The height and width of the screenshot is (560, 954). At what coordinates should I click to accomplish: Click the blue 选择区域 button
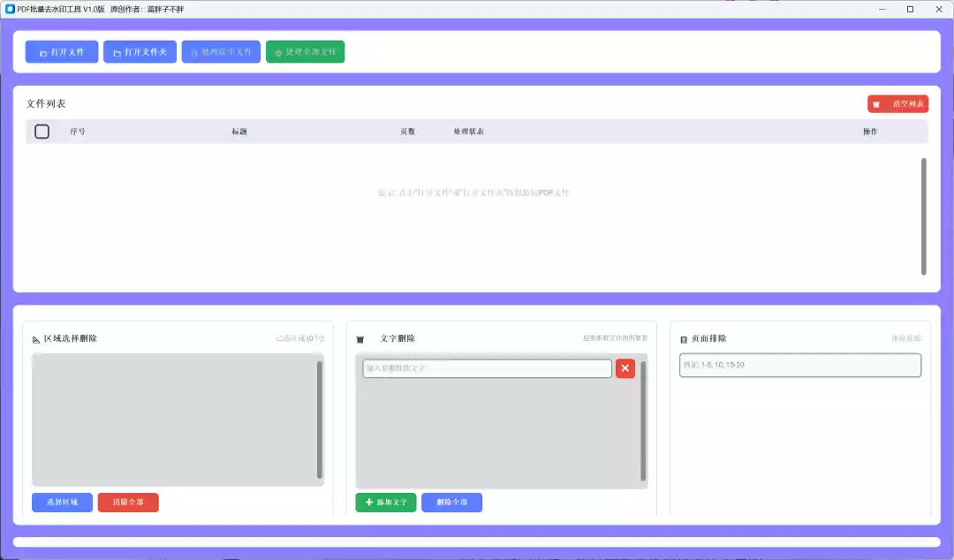tap(61, 501)
